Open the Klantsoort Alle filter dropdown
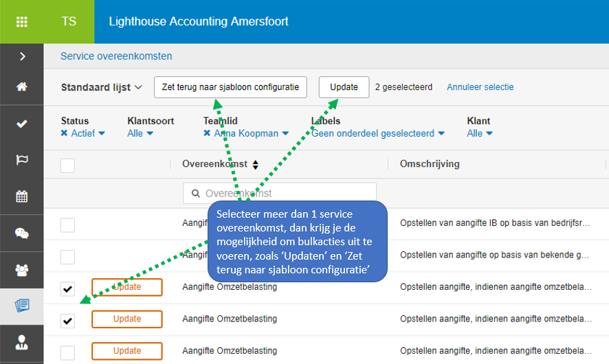 coord(140,133)
